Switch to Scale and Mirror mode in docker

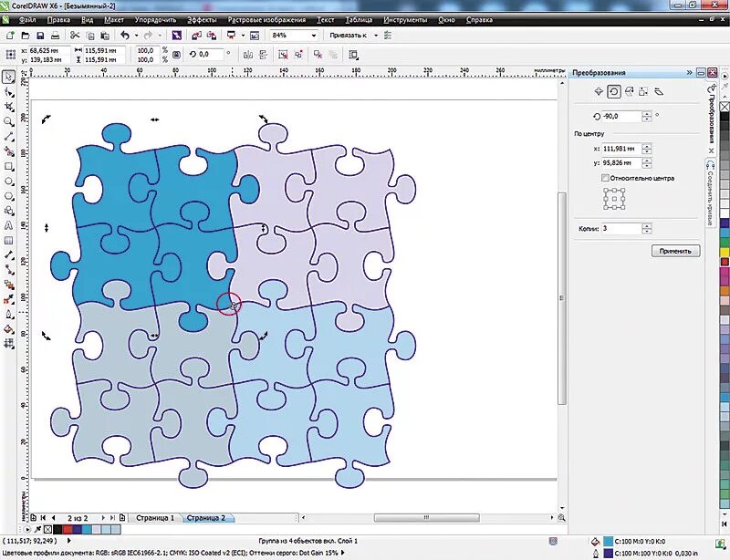(x=629, y=92)
